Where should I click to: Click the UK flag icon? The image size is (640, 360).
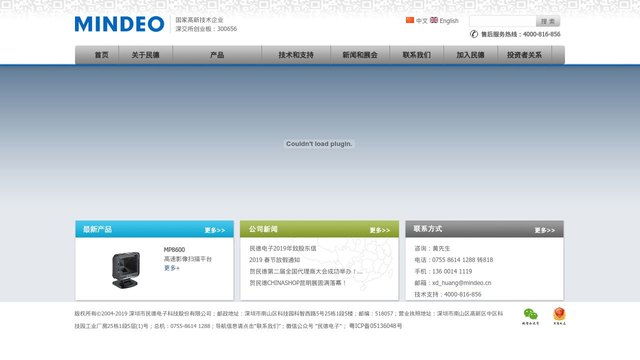[x=434, y=20]
